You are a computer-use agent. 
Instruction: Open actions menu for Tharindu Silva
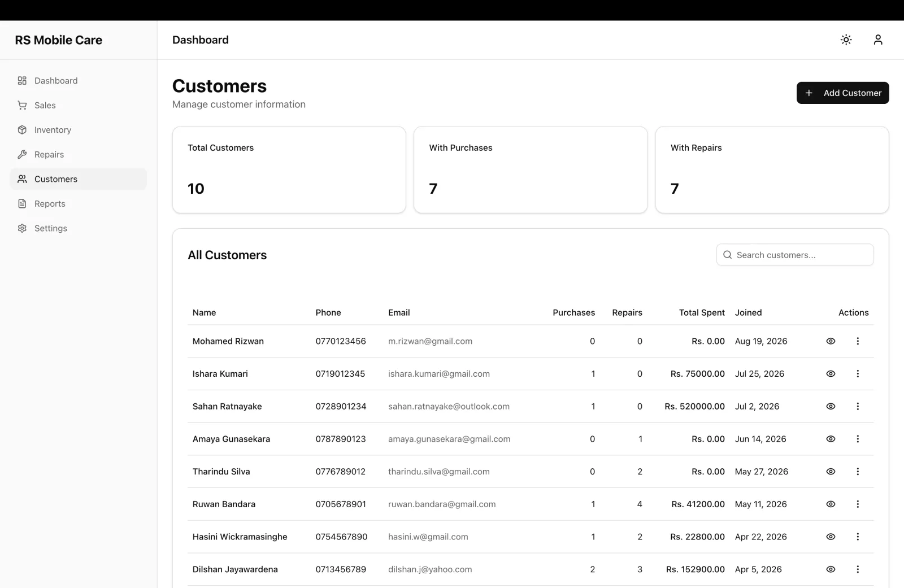pos(858,472)
